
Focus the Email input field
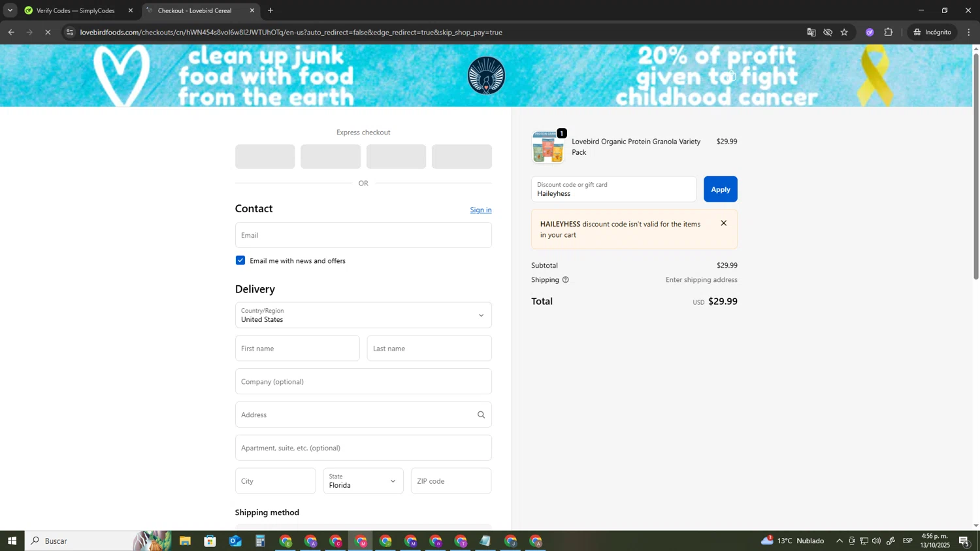(x=363, y=235)
